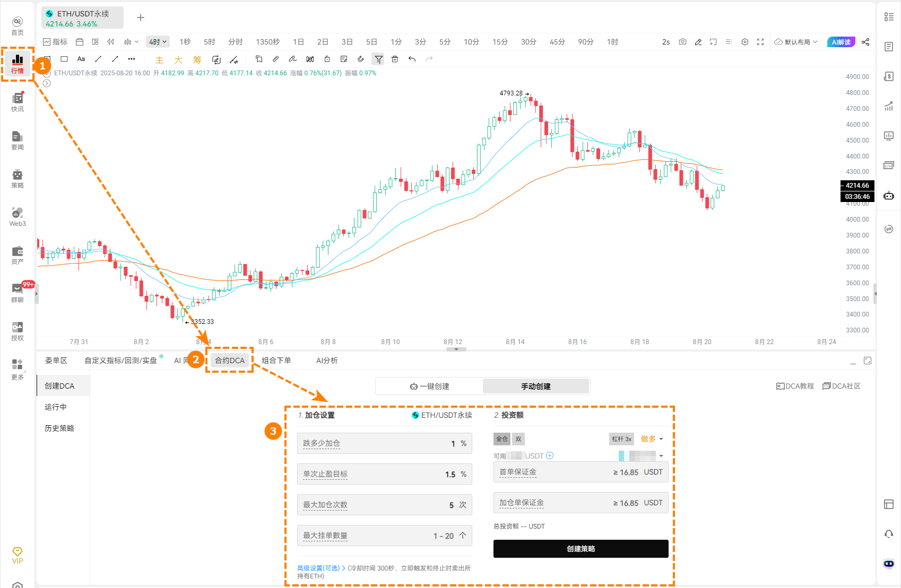Share the chart using the share icon

866,41
